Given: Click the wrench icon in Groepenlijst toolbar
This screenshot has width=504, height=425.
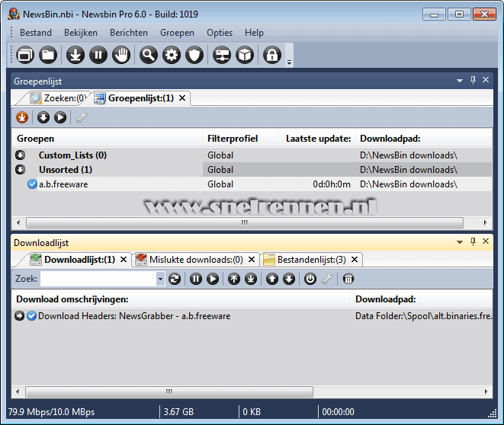Looking at the screenshot, I should [82, 117].
